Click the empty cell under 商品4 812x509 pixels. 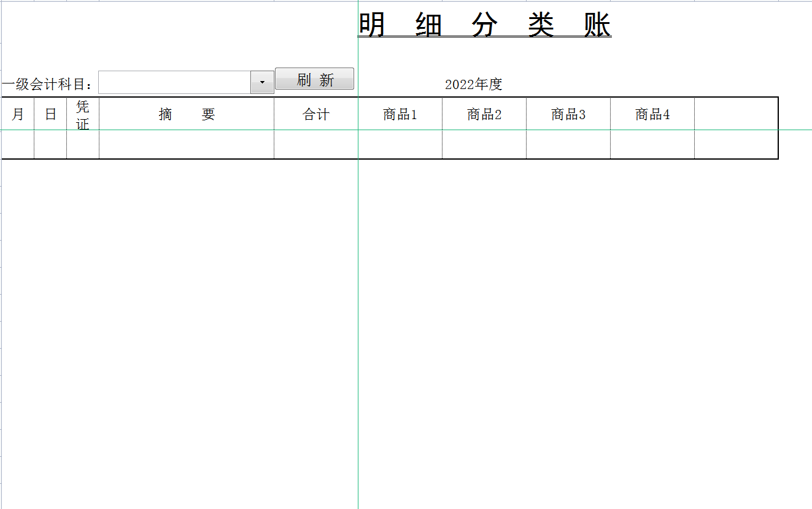pos(652,144)
